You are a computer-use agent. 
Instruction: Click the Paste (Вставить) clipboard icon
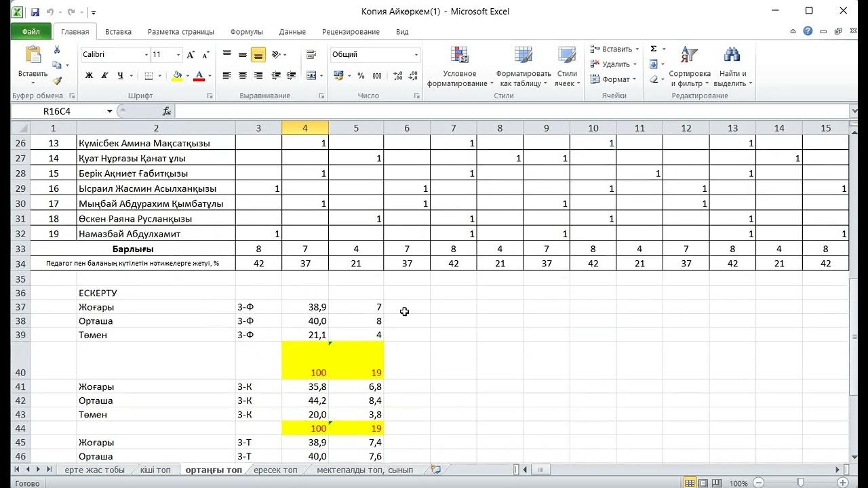(33, 56)
